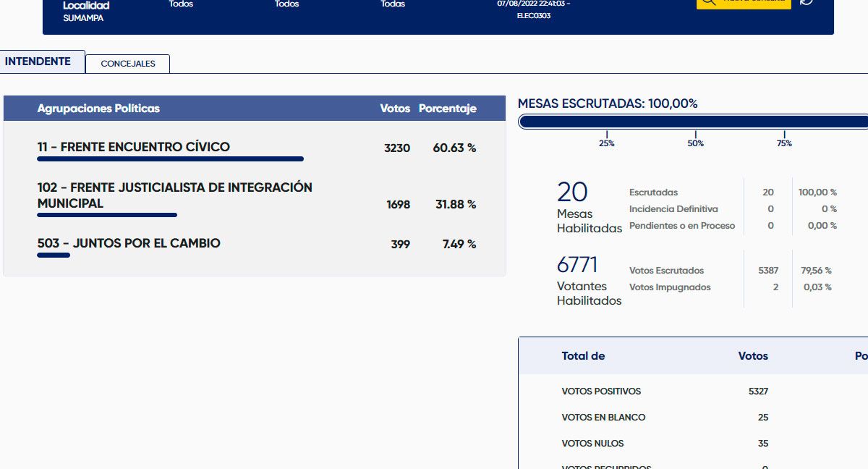
Task: Click the VOTOS NULOS row
Action: 592,444
